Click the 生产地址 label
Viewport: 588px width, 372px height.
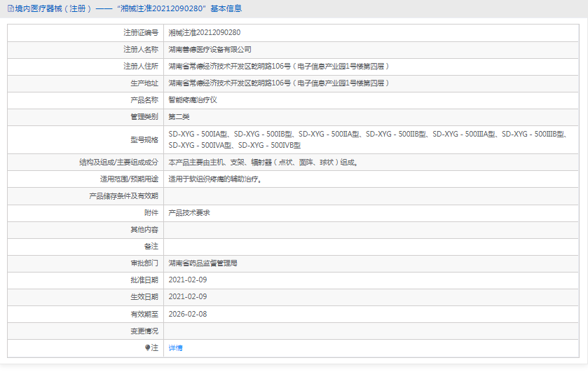[x=144, y=83]
